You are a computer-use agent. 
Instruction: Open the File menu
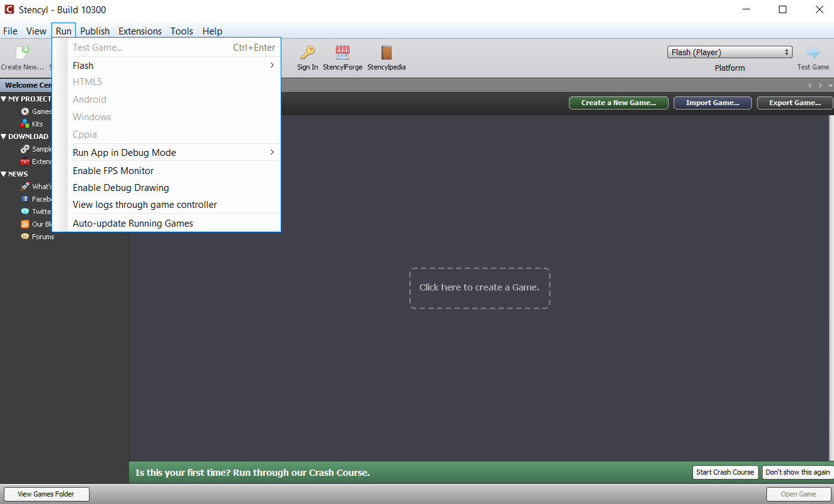11,31
